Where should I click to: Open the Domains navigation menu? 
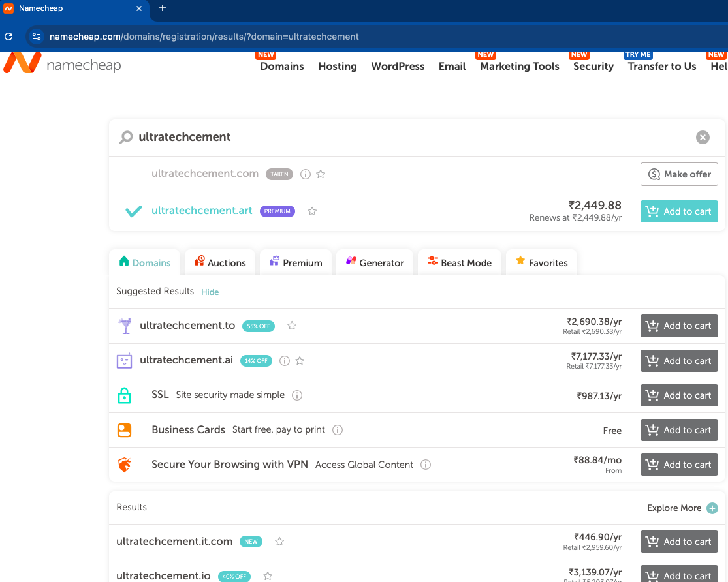pos(282,67)
